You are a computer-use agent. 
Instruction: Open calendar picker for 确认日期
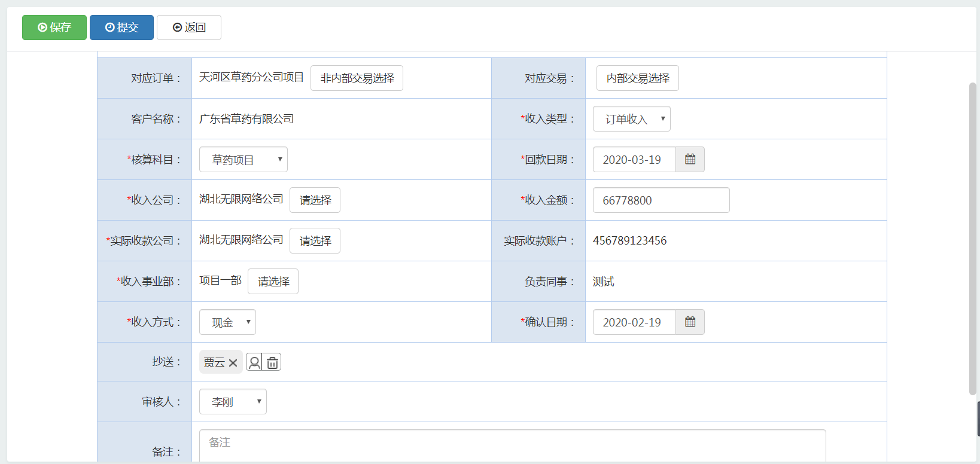tap(690, 322)
